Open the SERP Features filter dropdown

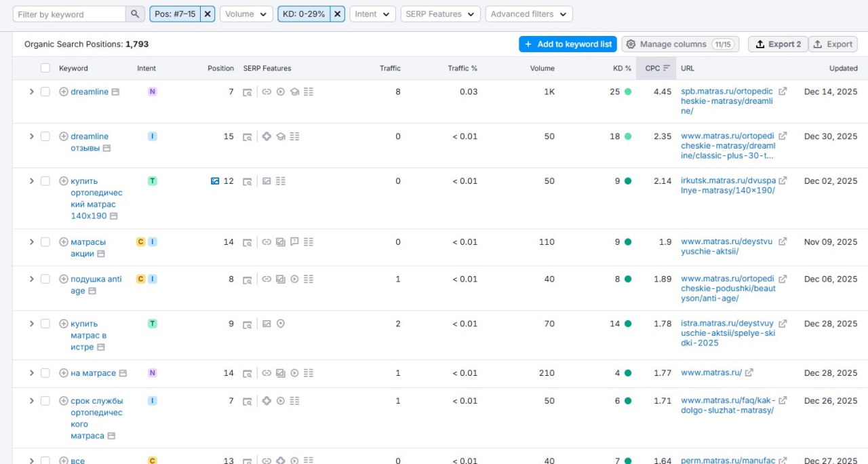[440, 14]
